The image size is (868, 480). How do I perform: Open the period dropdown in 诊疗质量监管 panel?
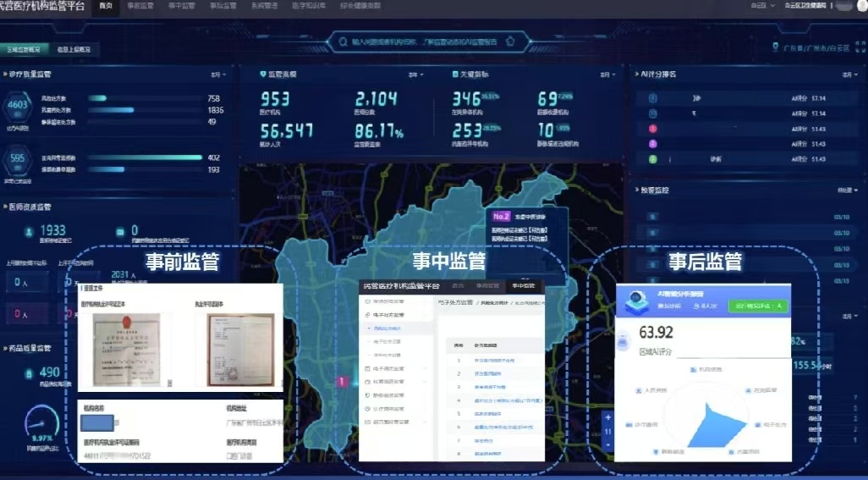tap(218, 75)
